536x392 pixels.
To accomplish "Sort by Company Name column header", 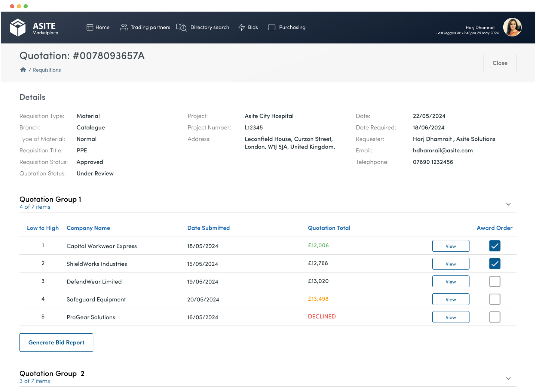I will (88, 228).
